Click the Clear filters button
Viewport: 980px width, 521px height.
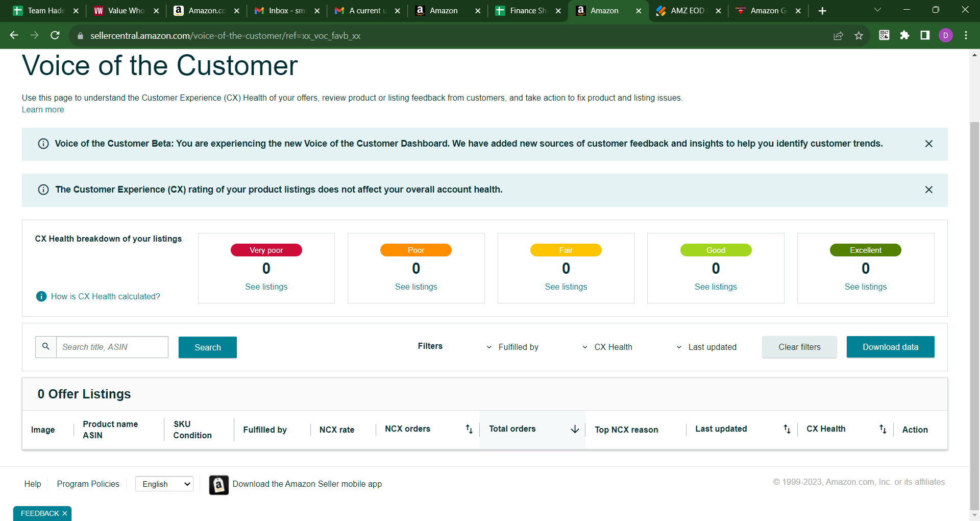799,347
